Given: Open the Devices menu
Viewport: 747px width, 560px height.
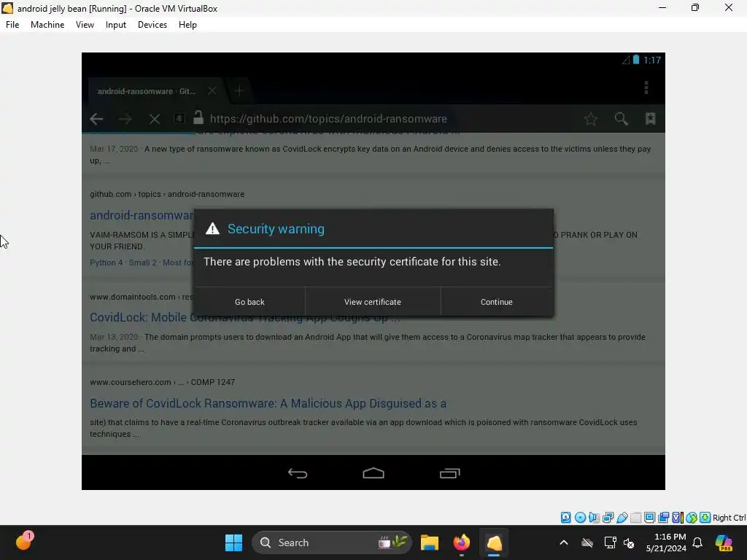Looking at the screenshot, I should pyautogui.click(x=152, y=25).
